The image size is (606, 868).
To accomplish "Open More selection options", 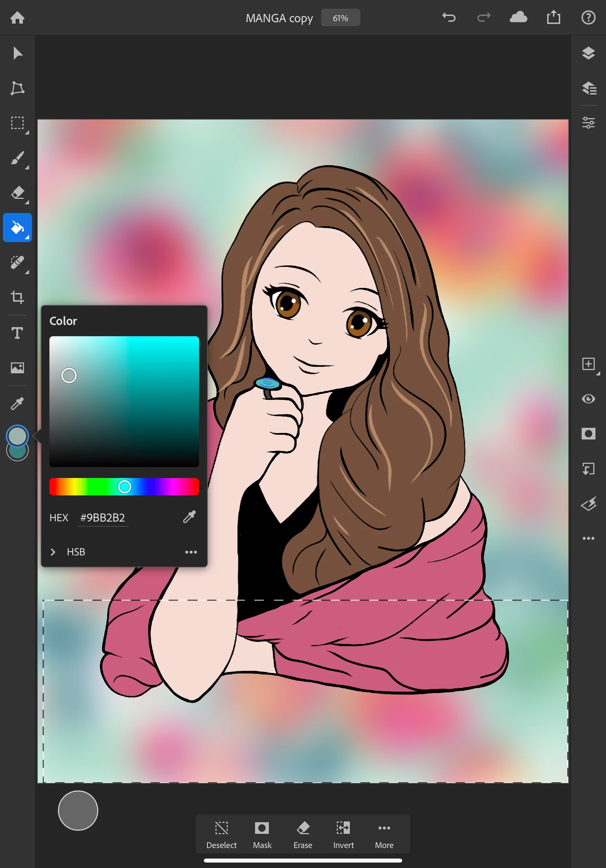I will point(384,835).
